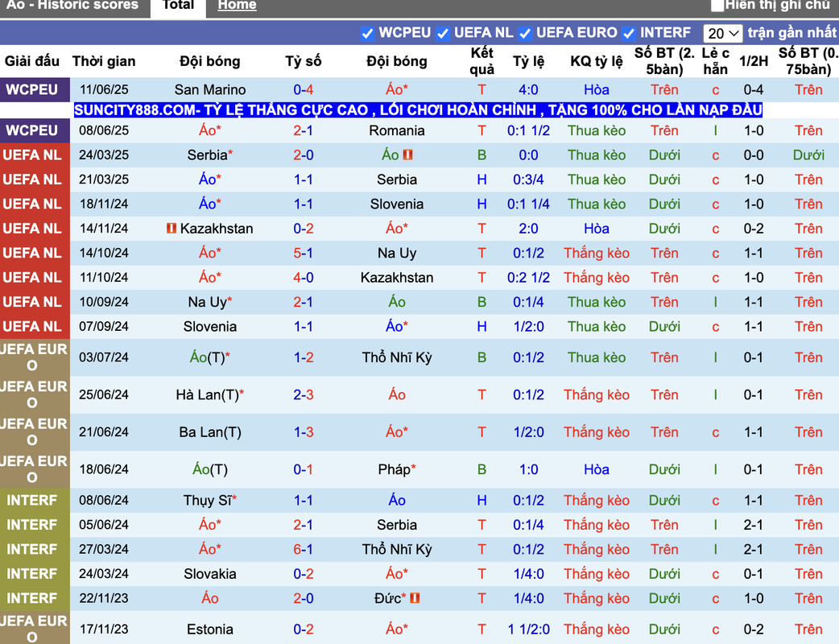Click the Slovakia team name
This screenshot has width=839, height=644.
[210, 574]
